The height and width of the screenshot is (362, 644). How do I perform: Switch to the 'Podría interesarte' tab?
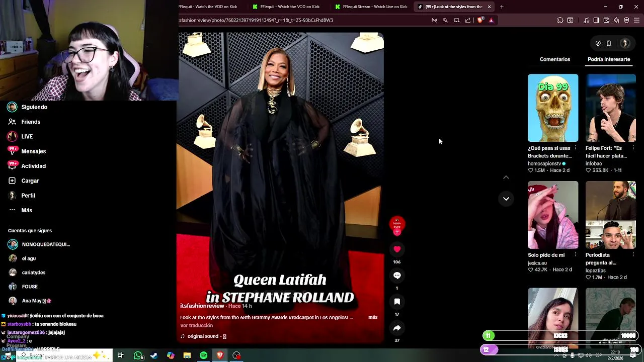click(609, 59)
